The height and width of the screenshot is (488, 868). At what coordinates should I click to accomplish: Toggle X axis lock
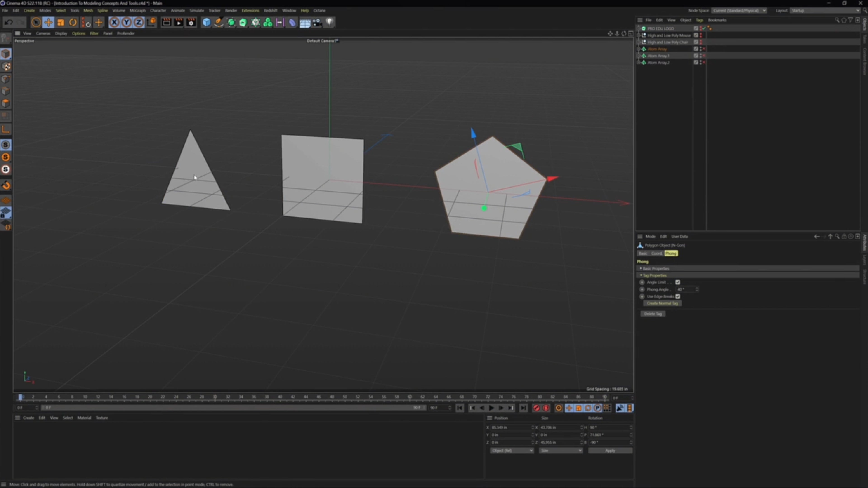tap(114, 23)
